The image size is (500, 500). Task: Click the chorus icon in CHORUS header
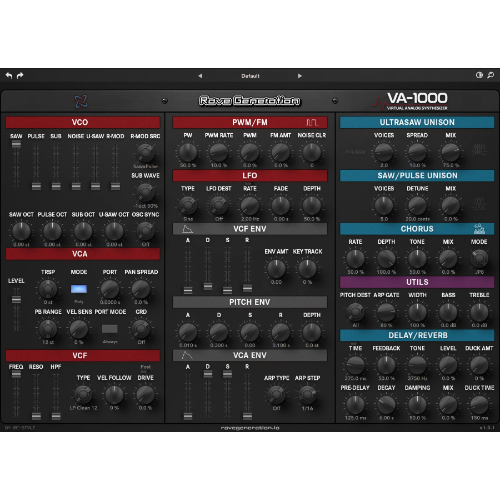(479, 229)
